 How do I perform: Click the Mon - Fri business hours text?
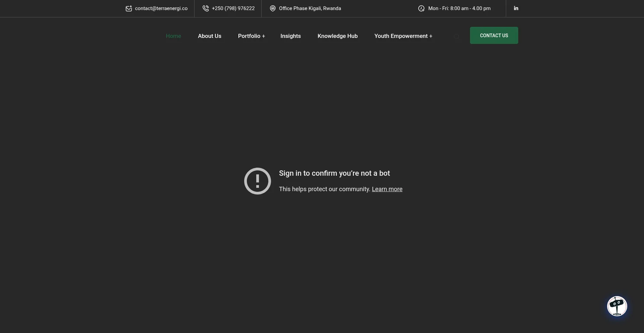(459, 8)
